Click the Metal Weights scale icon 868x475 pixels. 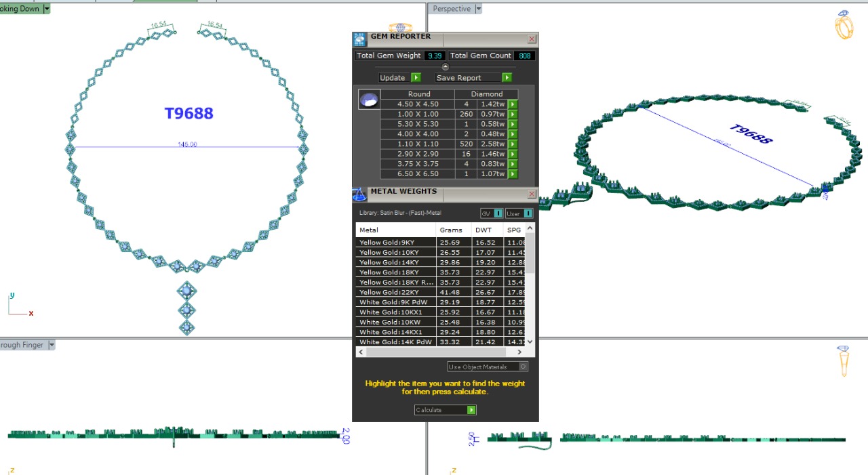coord(359,194)
